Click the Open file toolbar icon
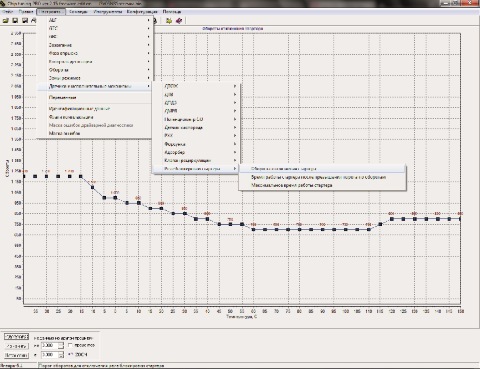Image resolution: width=480 pixels, height=369 pixels. tap(6, 21)
